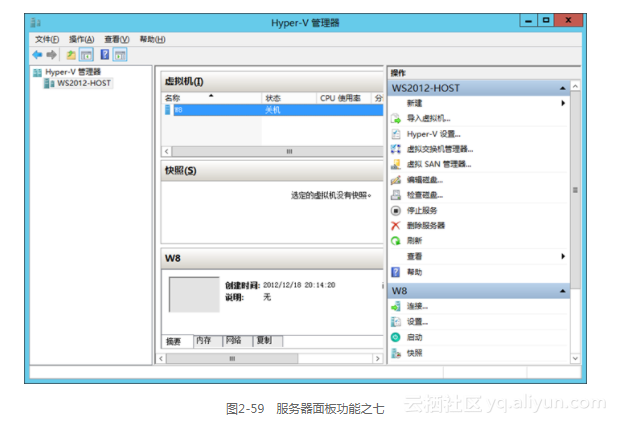The height and width of the screenshot is (424, 617).
Task: Click the Hyper-V 设置 icon
Action: 396,134
